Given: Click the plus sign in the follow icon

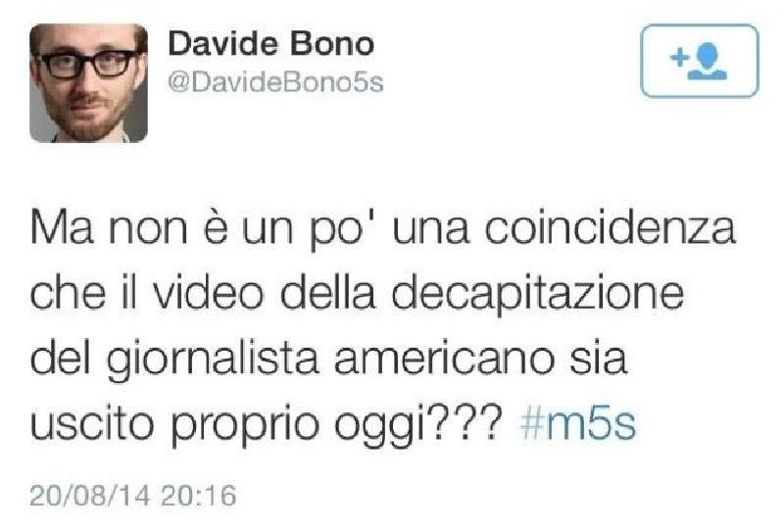Looking at the screenshot, I should [x=679, y=58].
